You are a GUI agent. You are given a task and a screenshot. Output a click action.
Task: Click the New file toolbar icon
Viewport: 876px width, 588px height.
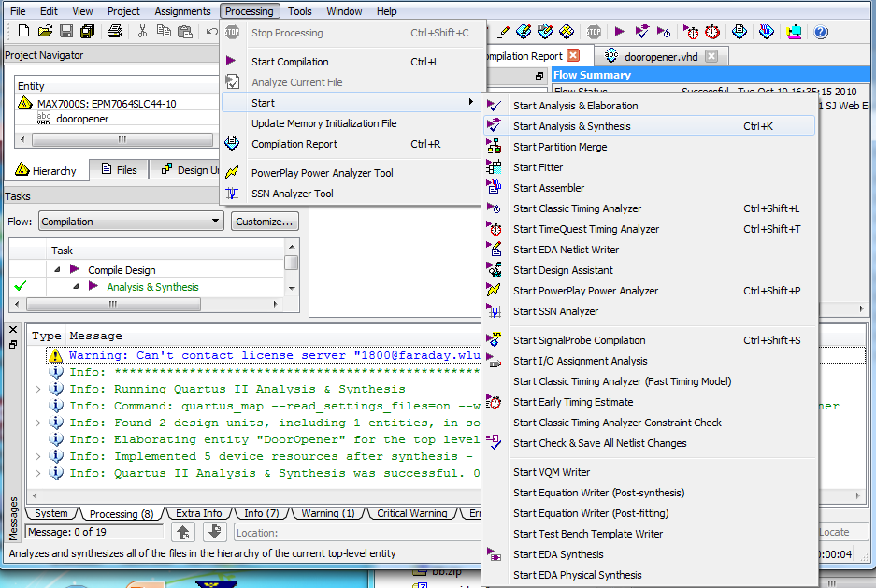pos(23,31)
